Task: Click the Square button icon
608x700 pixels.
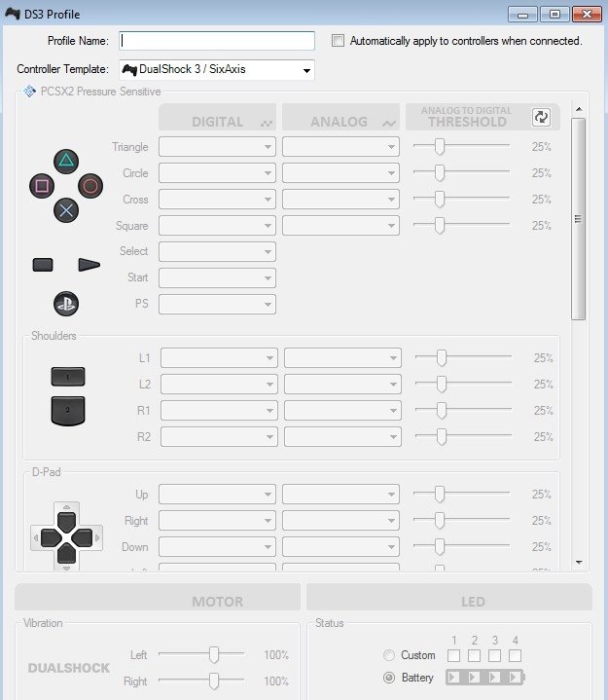Action: pyautogui.click(x=42, y=186)
